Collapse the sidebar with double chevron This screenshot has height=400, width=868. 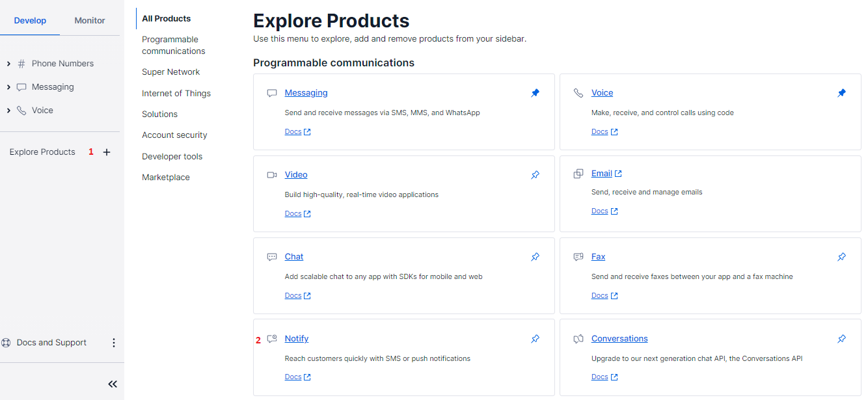coord(113,384)
